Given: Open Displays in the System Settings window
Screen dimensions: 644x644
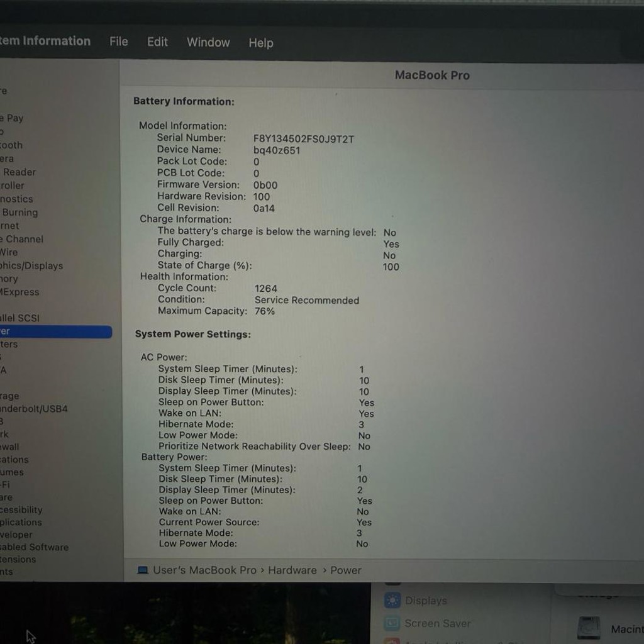Looking at the screenshot, I should 426,601.
